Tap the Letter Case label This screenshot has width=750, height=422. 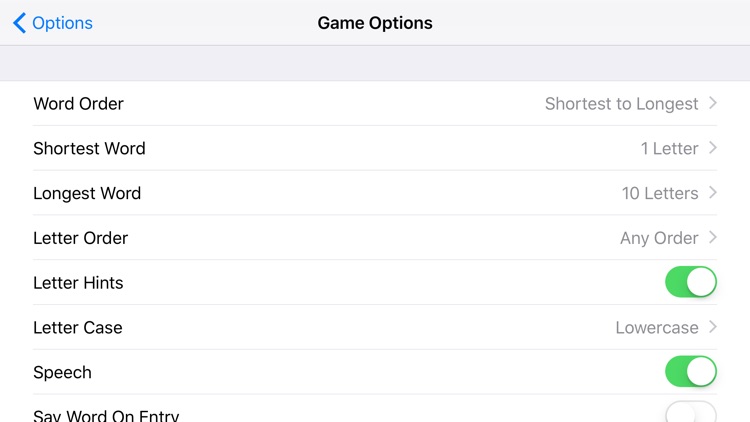[x=78, y=328]
